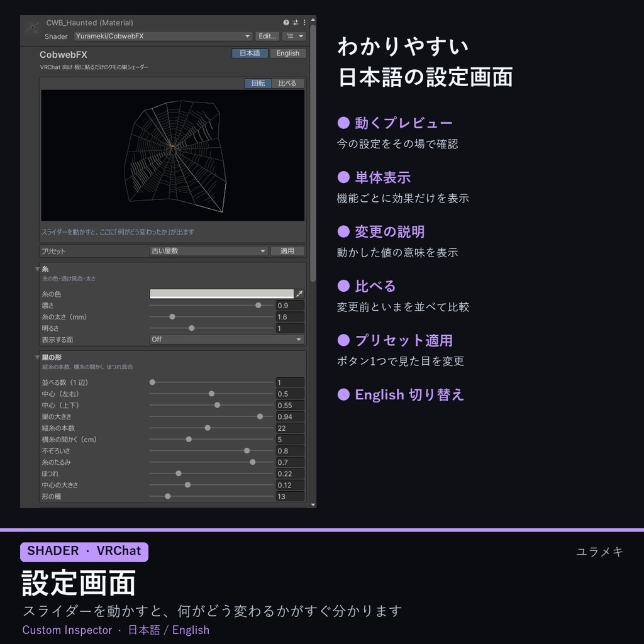Image resolution: width=644 pixels, height=644 pixels.
Task: Click the 中心の大きさ value field 0.12
Action: 290,485
